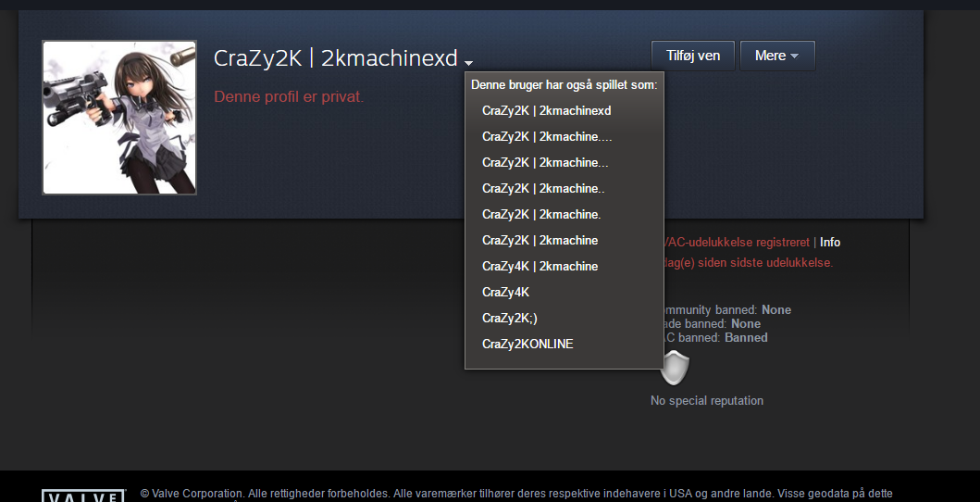Click the Mere button's small arrow
The height and width of the screenshot is (502, 980).
pos(794,56)
